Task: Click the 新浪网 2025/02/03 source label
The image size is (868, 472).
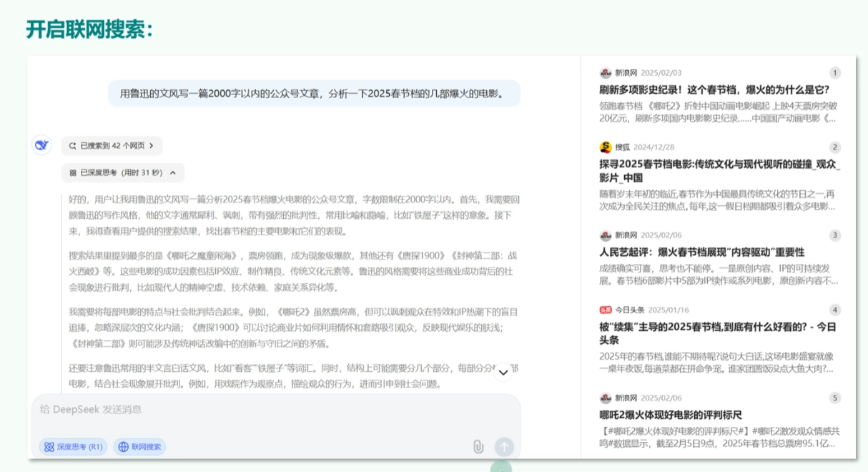Action: tap(648, 73)
